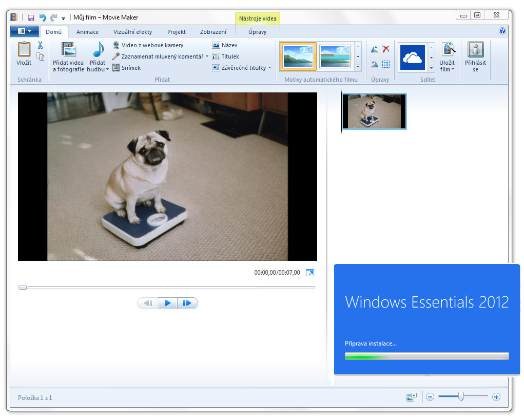Click the Snímek snapshot button
Screen dimensions: 524x420
pyautogui.click(x=127, y=68)
